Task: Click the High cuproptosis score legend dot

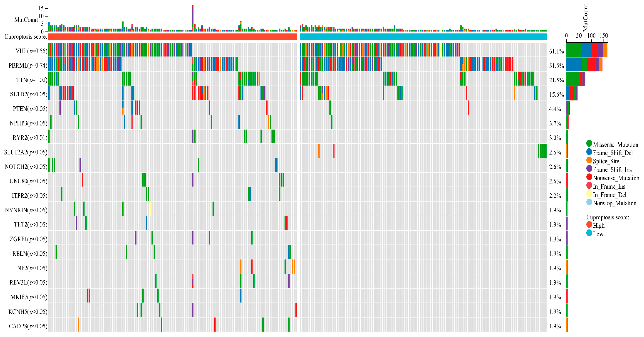Action: 589,224
